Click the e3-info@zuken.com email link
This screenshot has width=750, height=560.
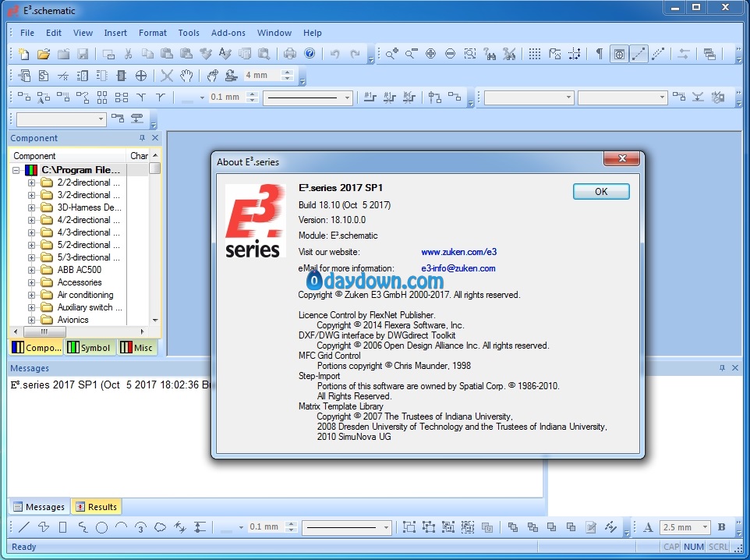point(458,268)
